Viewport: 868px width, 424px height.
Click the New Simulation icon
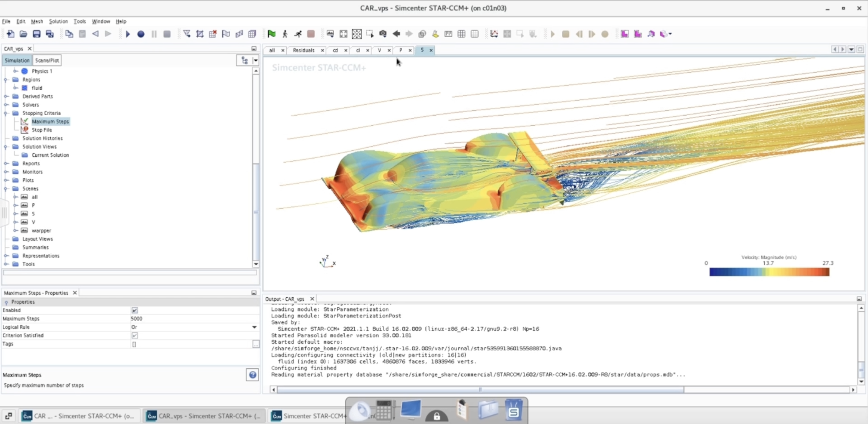(x=10, y=34)
